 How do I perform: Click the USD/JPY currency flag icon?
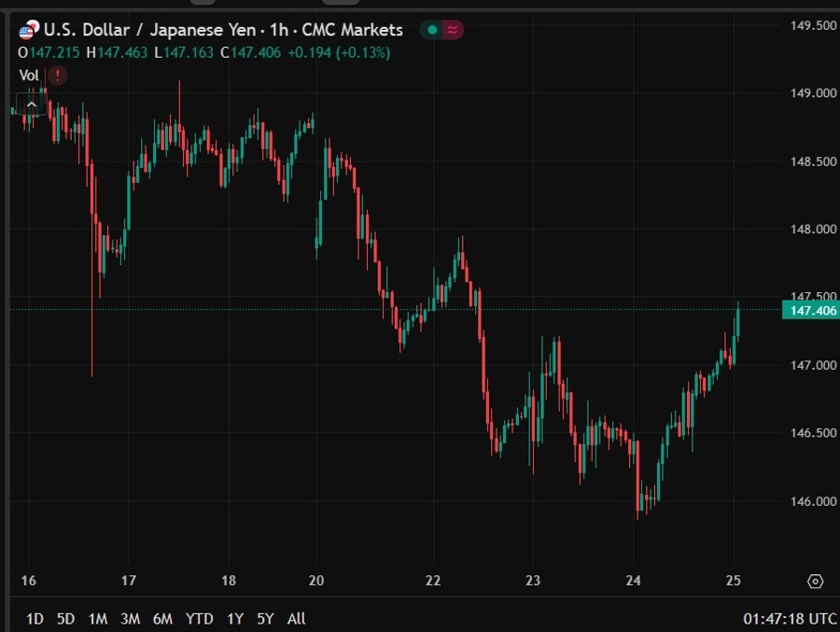click(x=29, y=30)
